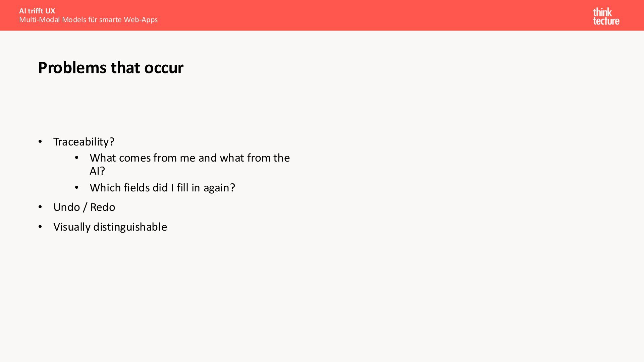Select 'Which fields did I fill in again?' text
Viewport: 644px width, 362px height.
(x=162, y=188)
